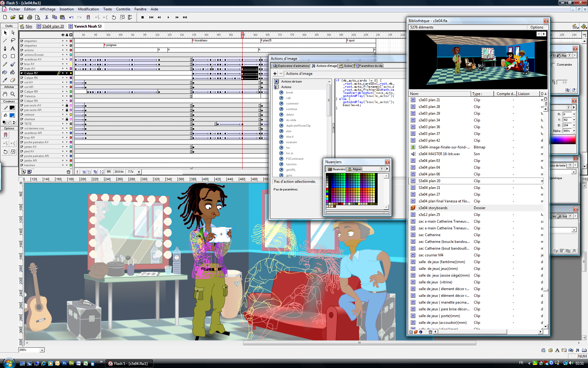Select the Rectangle tool
The image size is (588, 368).
tap(13, 56)
